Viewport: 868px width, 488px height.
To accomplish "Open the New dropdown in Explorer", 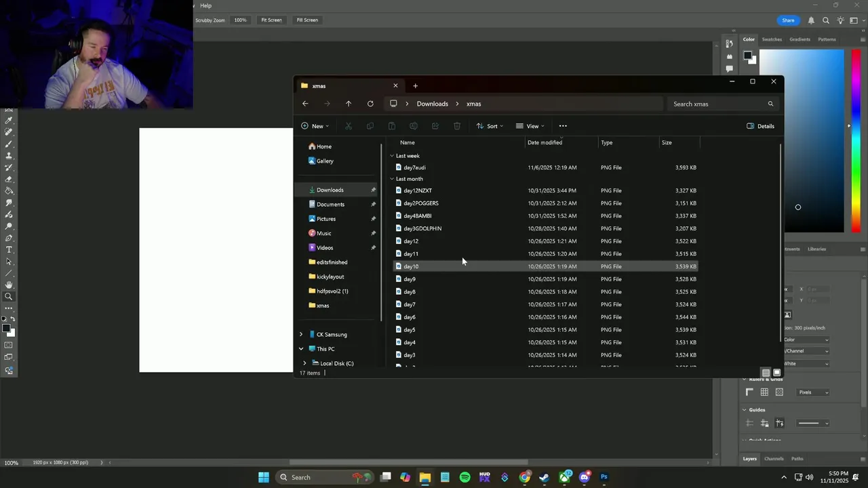I will [x=315, y=126].
